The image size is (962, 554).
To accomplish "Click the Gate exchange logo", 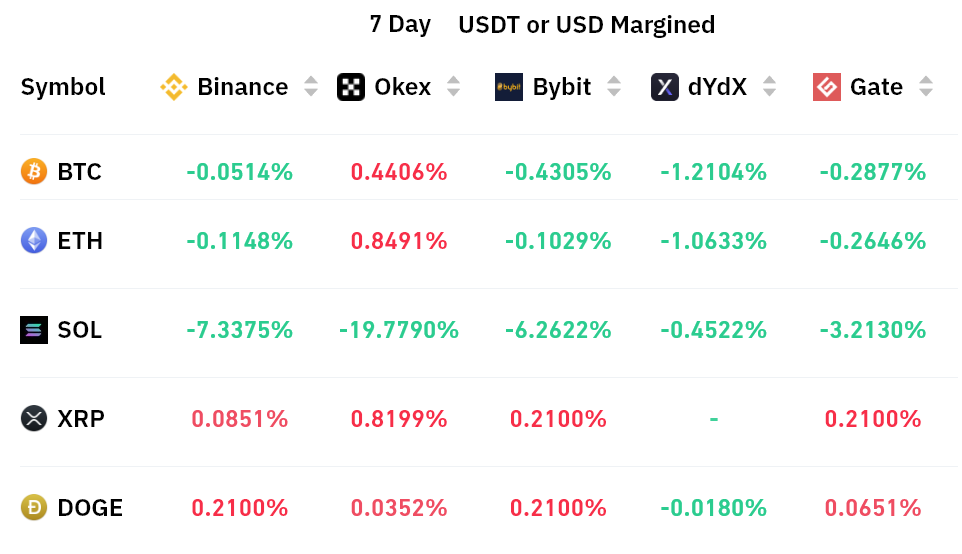I will click(827, 87).
